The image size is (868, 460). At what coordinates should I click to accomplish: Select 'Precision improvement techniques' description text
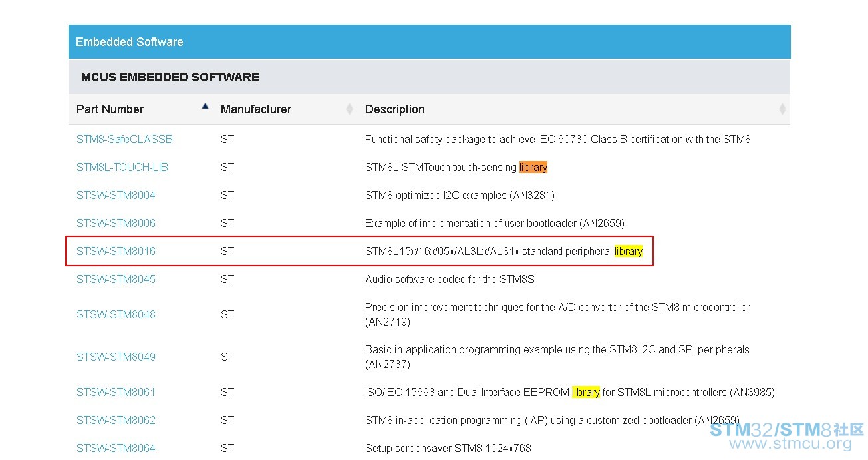[x=557, y=314]
